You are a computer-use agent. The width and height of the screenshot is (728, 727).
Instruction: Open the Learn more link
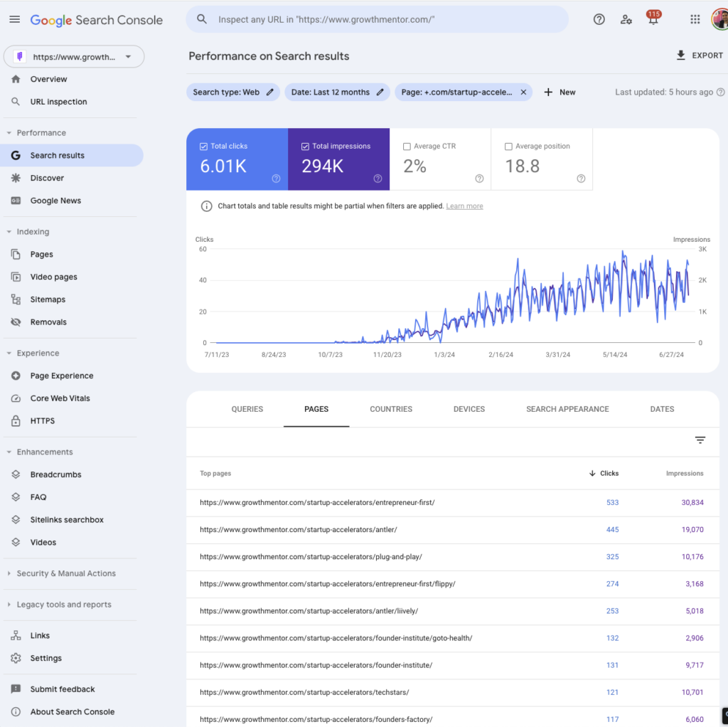[x=464, y=206]
